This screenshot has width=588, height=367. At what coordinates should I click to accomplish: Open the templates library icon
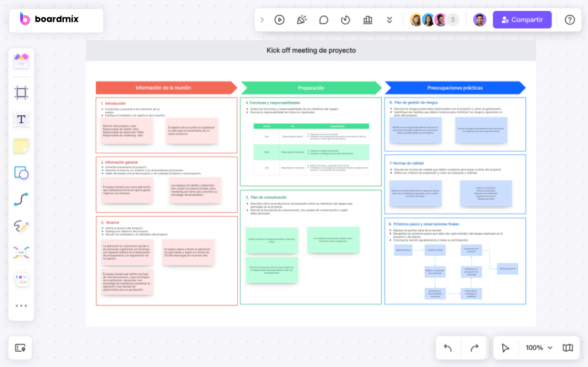pos(21,61)
